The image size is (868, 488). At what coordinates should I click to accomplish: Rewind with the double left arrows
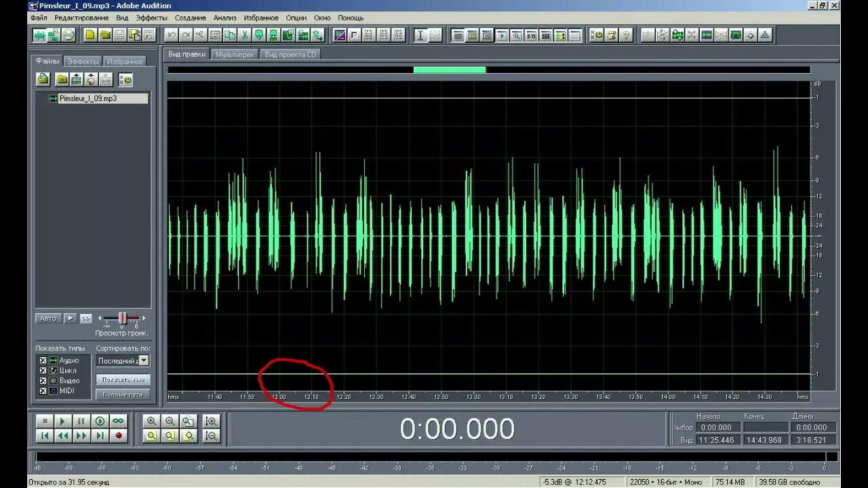point(62,436)
